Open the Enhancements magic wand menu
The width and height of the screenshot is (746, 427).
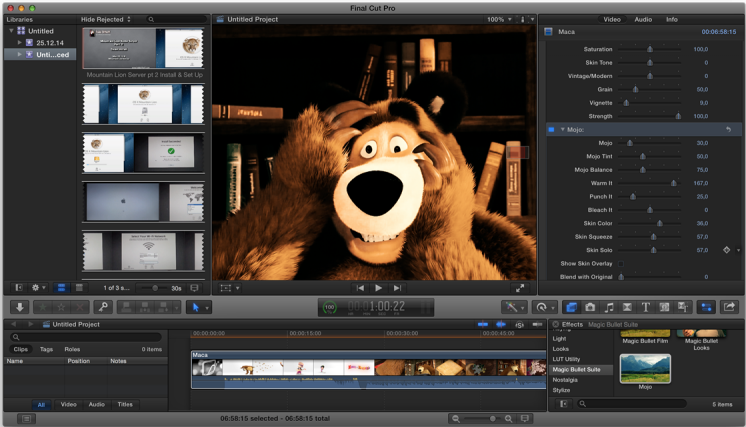point(514,307)
